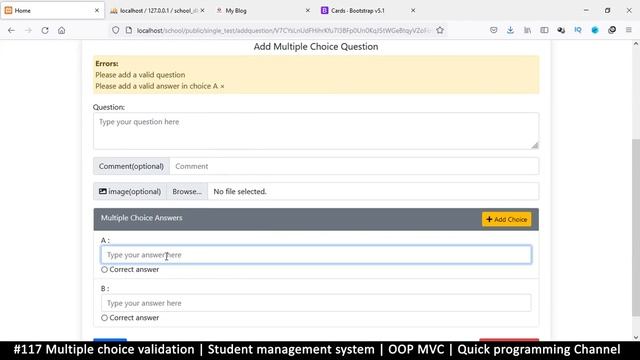The height and width of the screenshot is (360, 640).
Task: Open the library bookshelf icon
Action: tap(527, 30)
